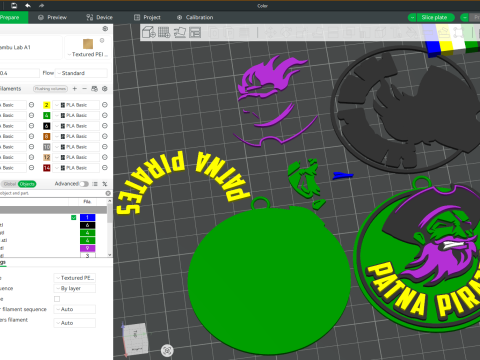Undo the last action
This screenshot has height=360, width=480.
[x=28, y=5]
